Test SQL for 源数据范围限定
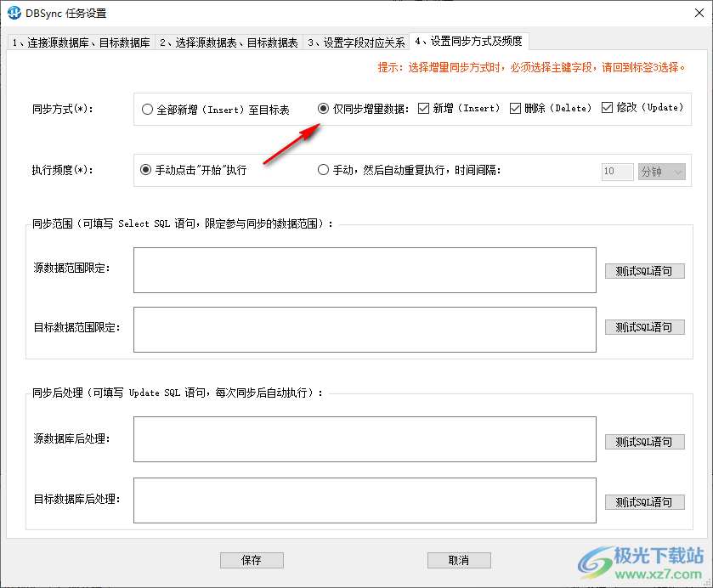The image size is (713, 588). point(644,271)
